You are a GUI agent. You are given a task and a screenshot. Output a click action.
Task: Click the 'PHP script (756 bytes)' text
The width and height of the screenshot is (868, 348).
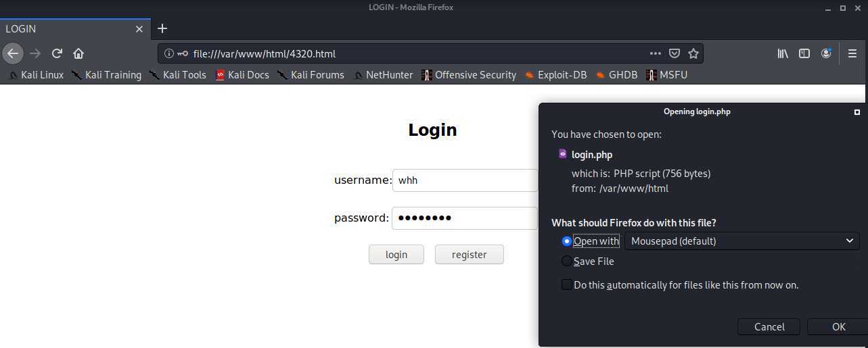662,174
